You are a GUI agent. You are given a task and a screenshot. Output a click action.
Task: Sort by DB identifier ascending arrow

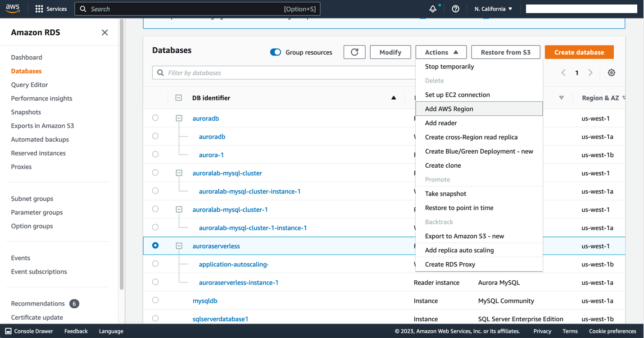[x=394, y=98]
